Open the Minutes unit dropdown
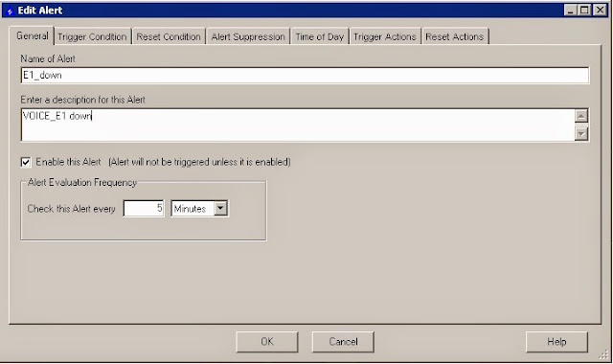This screenshot has width=613, height=364. (220, 208)
